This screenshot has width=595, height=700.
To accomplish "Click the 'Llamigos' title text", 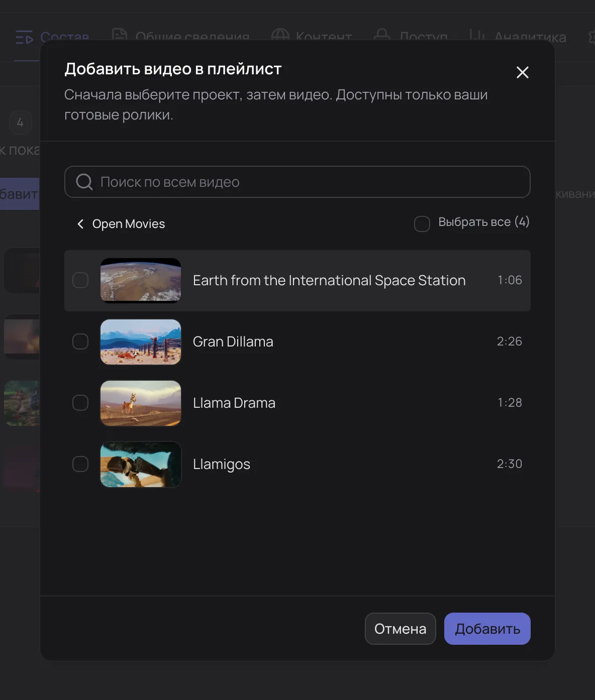I will point(222,464).
